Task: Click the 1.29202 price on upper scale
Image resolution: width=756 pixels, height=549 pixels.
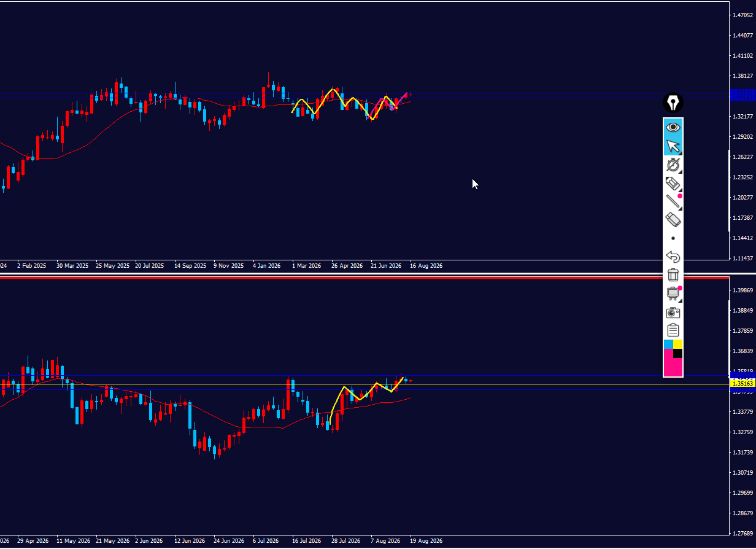Action: tap(742, 137)
